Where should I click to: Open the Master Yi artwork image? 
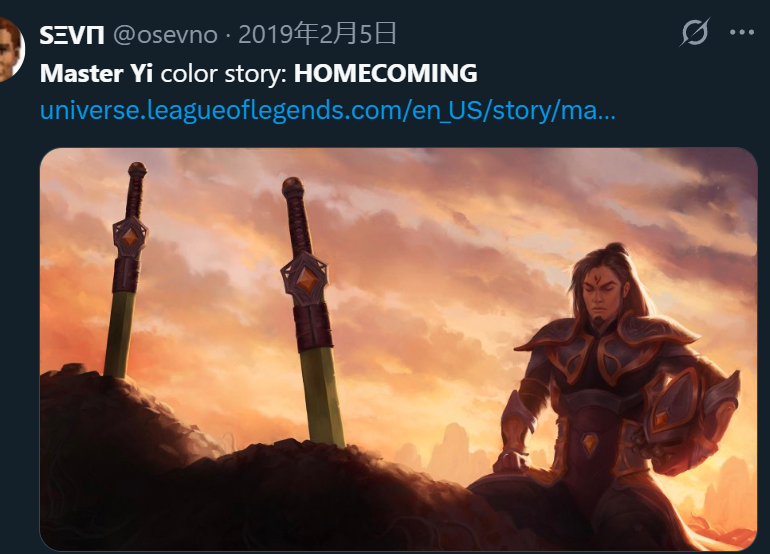(398, 349)
